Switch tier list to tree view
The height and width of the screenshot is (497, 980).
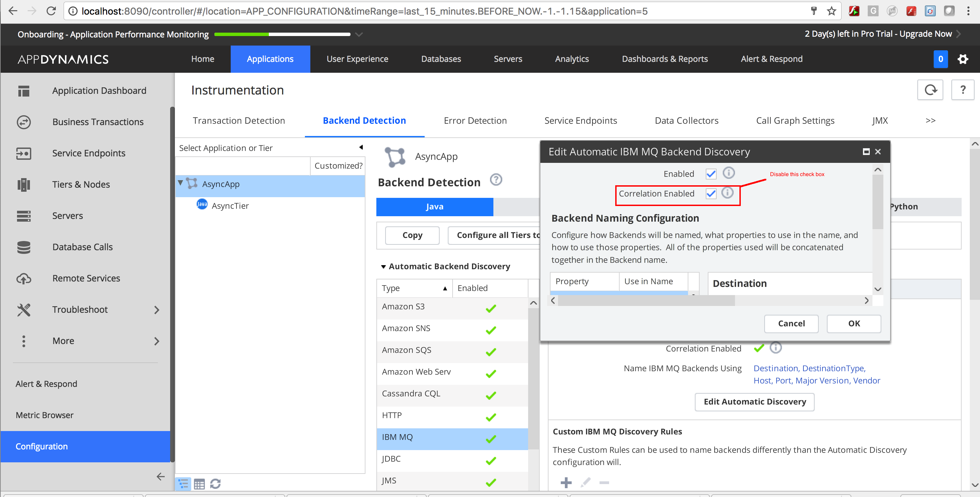183,483
